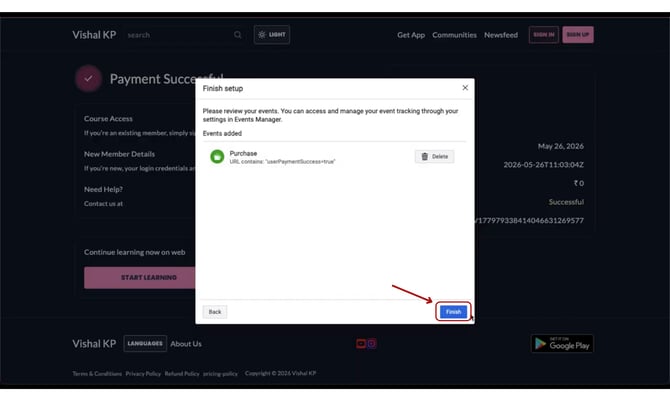Click the Successful status text

[x=566, y=202]
